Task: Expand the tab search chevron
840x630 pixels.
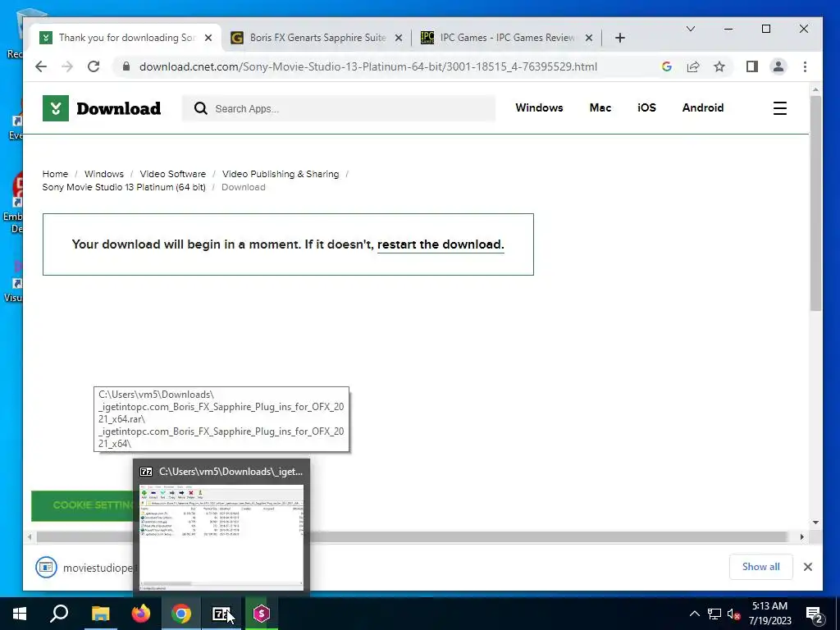Action: pyautogui.click(x=691, y=29)
